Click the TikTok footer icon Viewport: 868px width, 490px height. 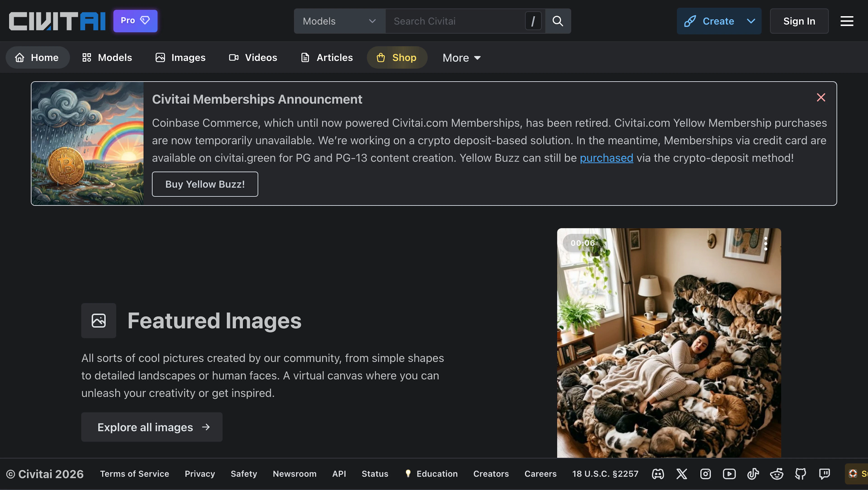pos(753,474)
